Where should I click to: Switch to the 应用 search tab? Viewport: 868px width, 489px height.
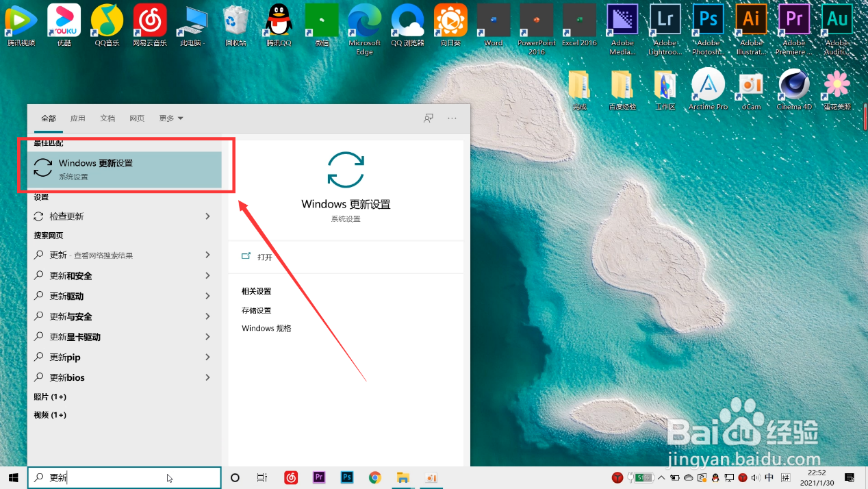[78, 118]
